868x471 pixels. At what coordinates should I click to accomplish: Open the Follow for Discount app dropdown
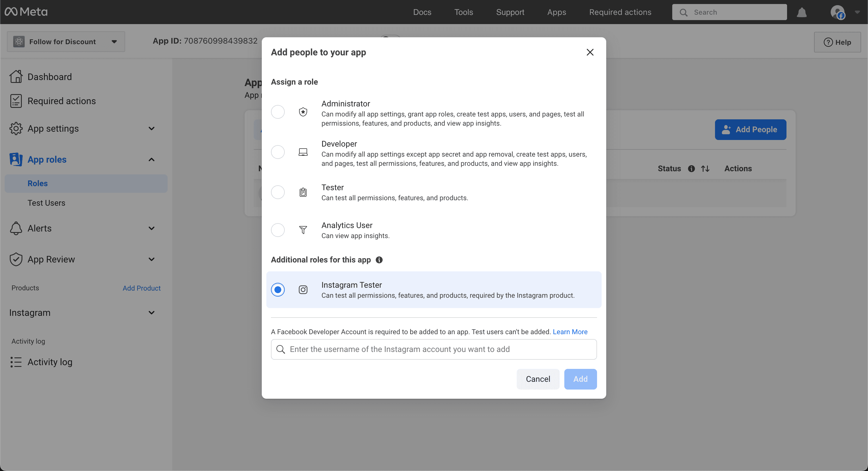(x=66, y=41)
